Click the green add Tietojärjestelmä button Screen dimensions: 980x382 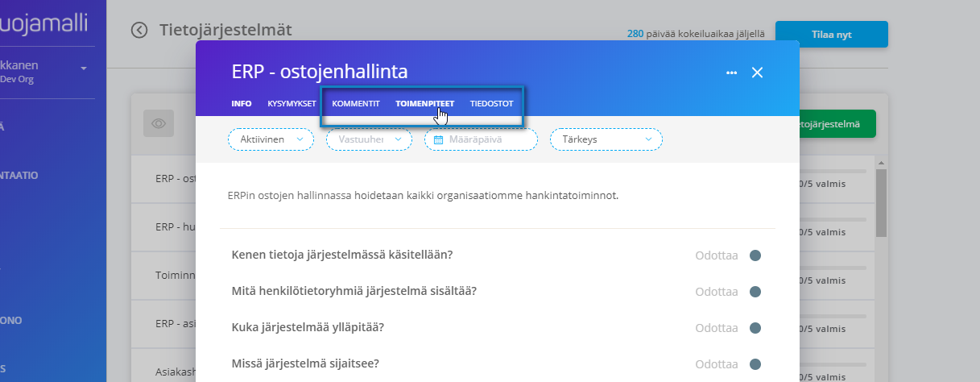pyautogui.click(x=837, y=124)
